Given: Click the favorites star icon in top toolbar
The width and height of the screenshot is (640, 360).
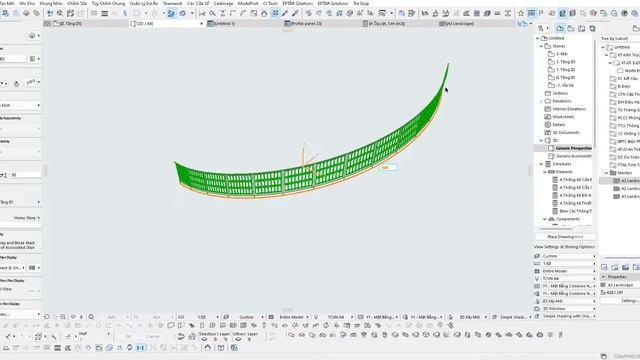Looking at the screenshot, I should [x=521, y=13].
